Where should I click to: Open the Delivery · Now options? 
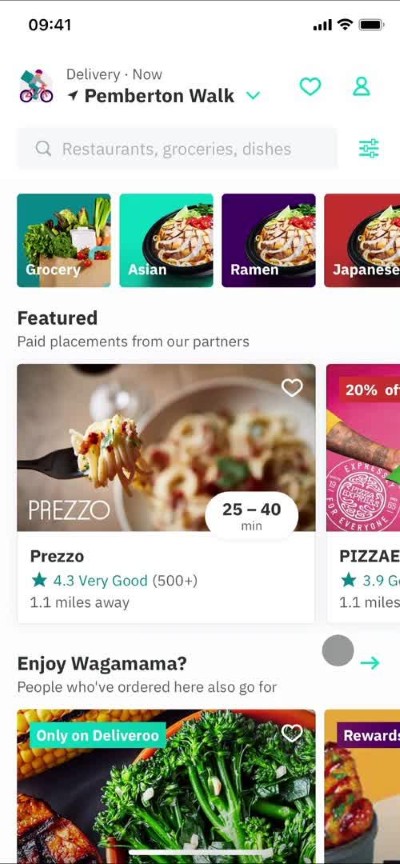(x=114, y=74)
